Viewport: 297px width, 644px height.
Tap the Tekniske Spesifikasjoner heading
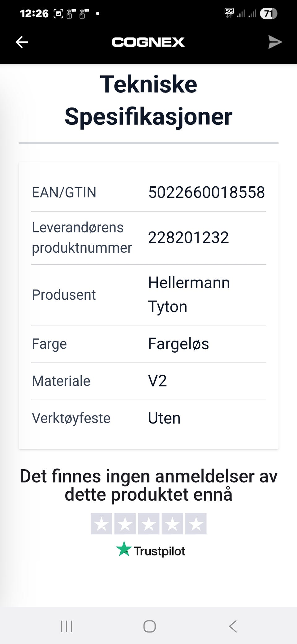(x=148, y=100)
